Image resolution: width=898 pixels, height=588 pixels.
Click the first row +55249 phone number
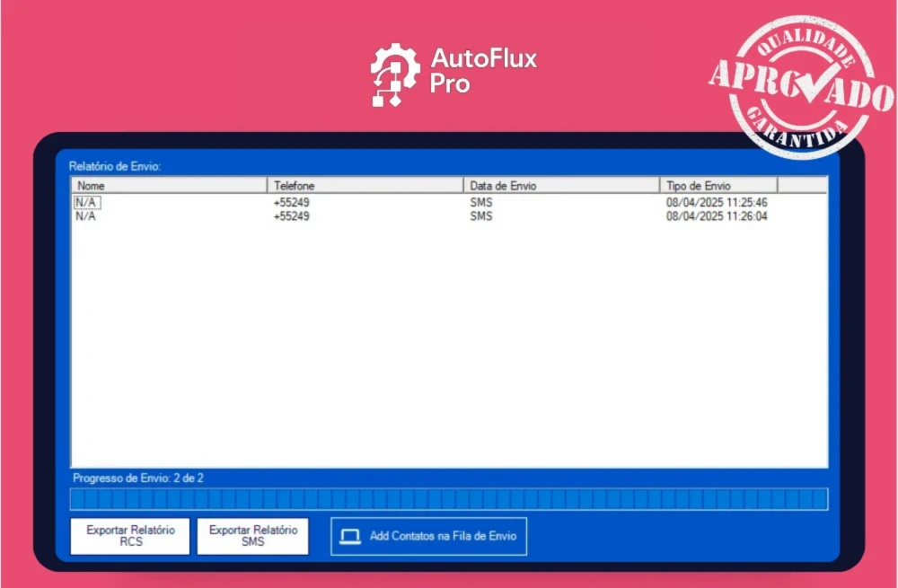291,203
